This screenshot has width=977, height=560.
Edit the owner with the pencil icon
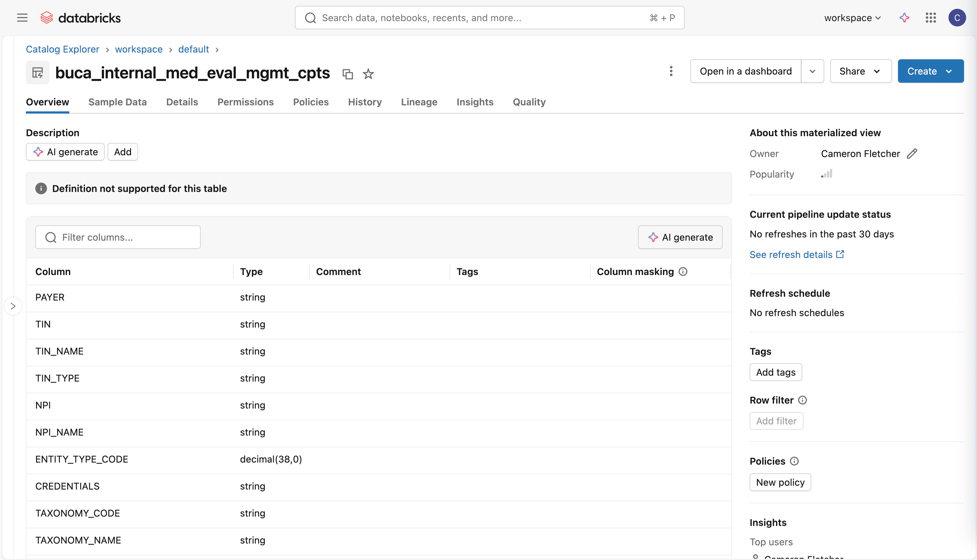click(x=912, y=154)
